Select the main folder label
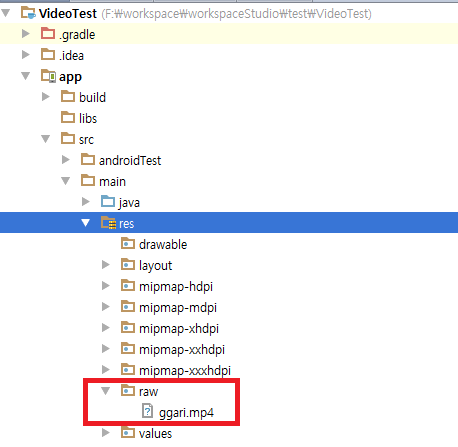The image size is (458, 447). tap(112, 182)
